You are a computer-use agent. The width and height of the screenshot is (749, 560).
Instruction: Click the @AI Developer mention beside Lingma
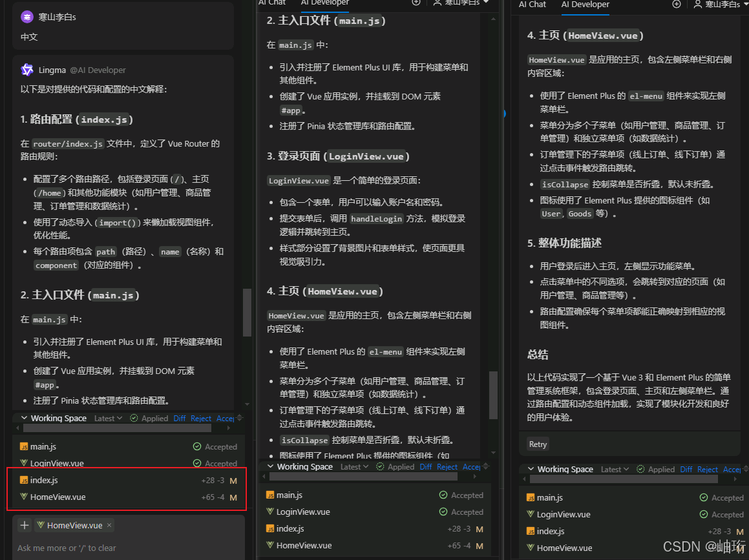click(98, 70)
